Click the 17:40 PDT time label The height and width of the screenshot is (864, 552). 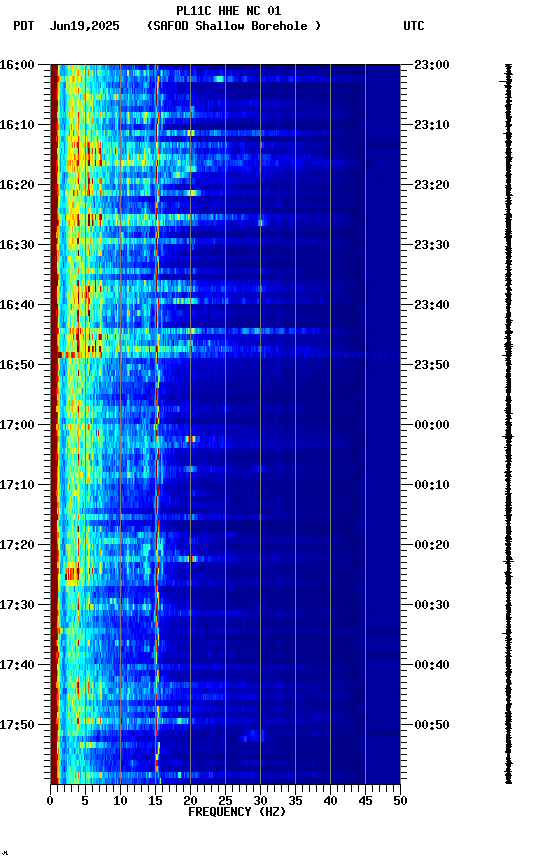point(17,665)
